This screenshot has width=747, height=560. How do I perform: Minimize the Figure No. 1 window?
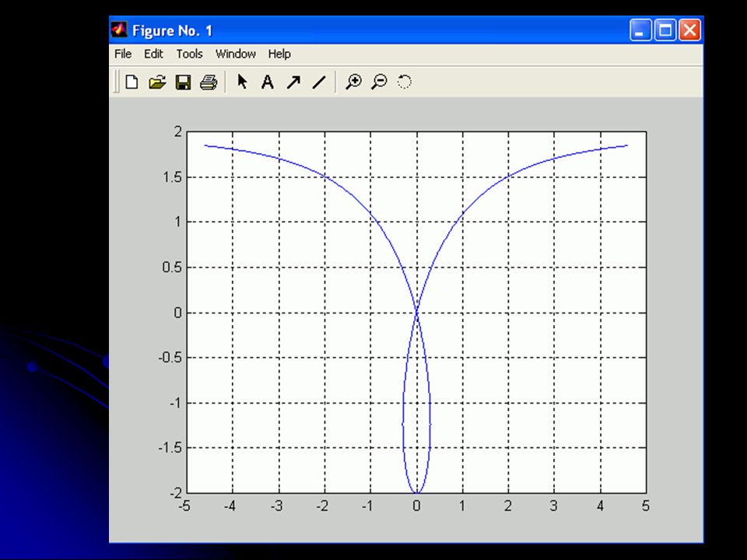[640, 30]
